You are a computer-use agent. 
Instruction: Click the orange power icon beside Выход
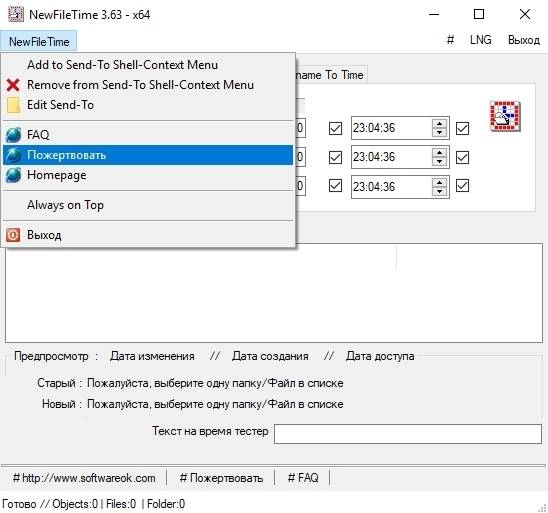point(13,235)
